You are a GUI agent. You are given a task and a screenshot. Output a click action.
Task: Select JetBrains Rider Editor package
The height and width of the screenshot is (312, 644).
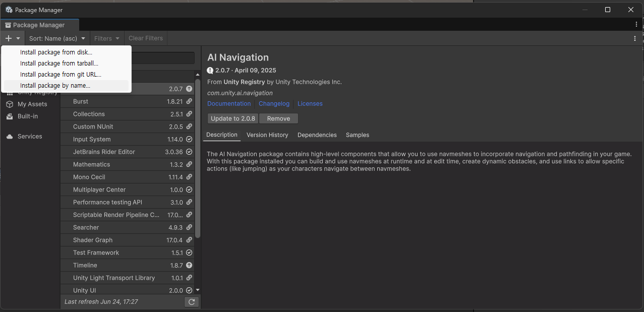(127, 152)
